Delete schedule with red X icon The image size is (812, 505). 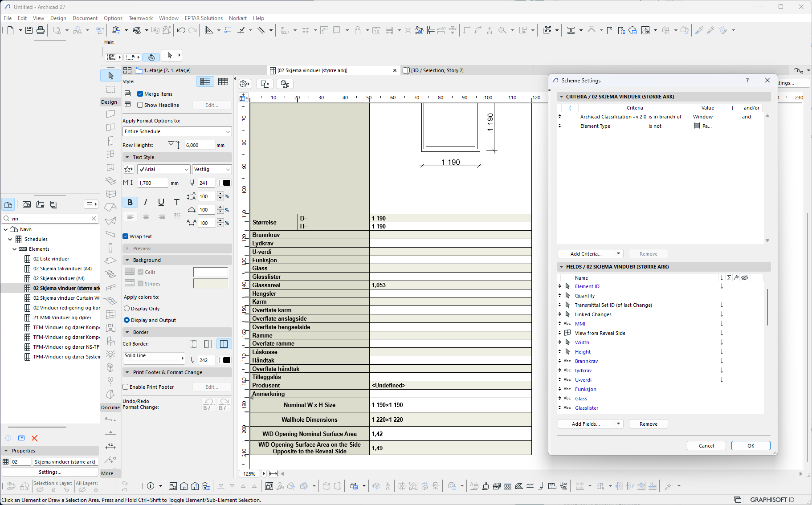[35, 438]
